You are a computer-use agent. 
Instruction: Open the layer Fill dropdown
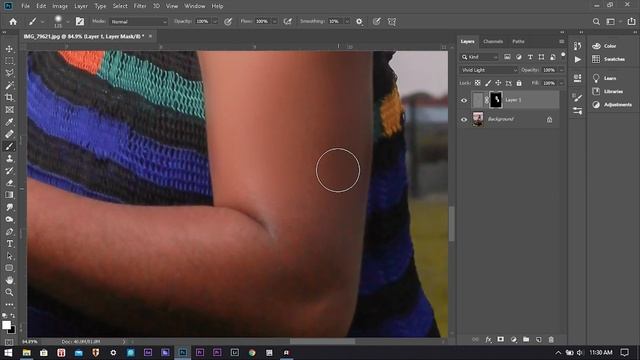561,83
